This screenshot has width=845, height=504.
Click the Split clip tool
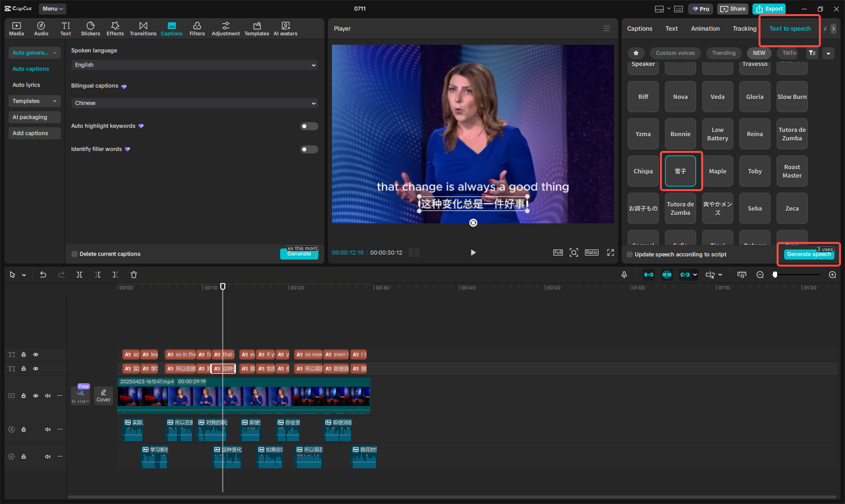coord(79,275)
